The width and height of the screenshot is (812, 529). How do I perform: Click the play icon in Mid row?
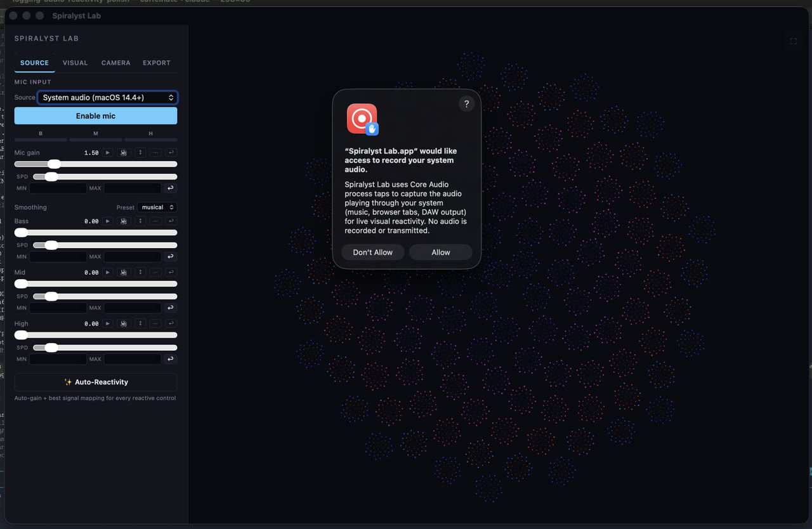pos(108,273)
